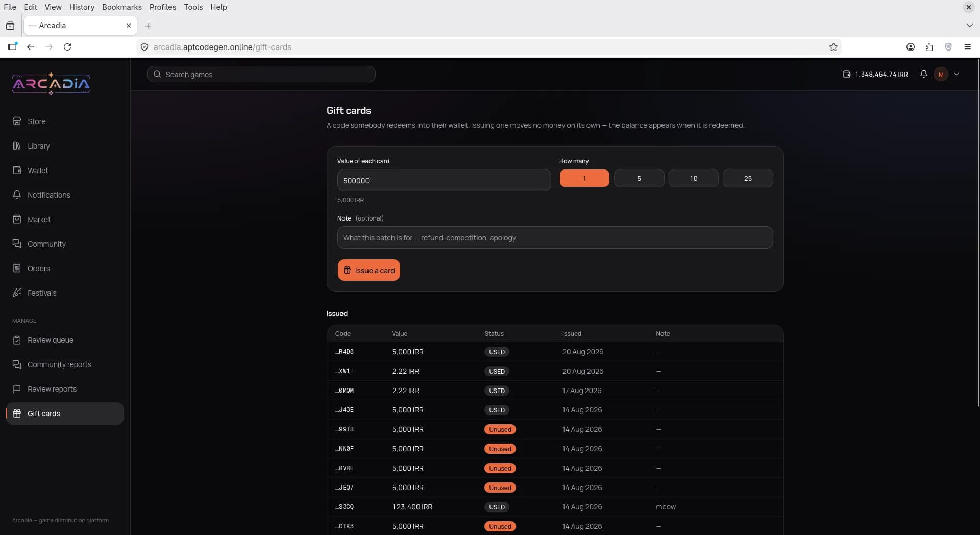Screen dimensions: 980x535
Task: Click the notification bell icon in header
Action: [x=923, y=74]
